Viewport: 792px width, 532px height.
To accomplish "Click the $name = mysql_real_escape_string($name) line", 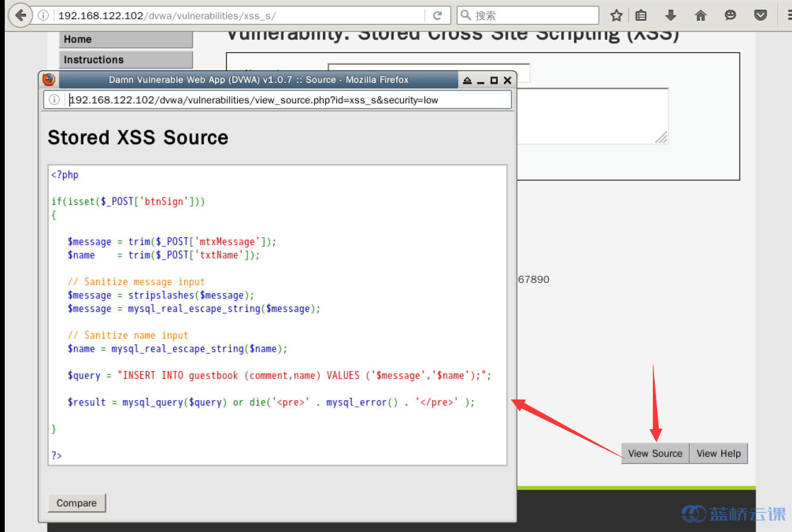I will point(178,349).
